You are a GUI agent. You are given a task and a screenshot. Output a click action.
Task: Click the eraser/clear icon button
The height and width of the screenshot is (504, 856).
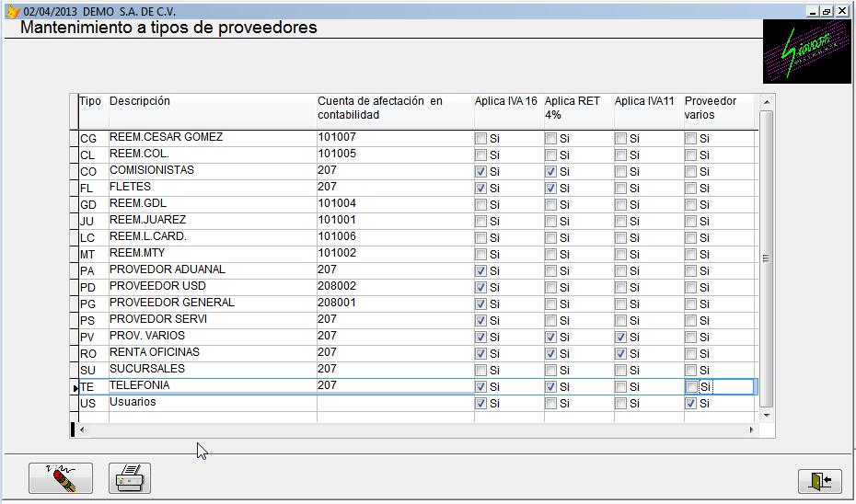tap(61, 478)
